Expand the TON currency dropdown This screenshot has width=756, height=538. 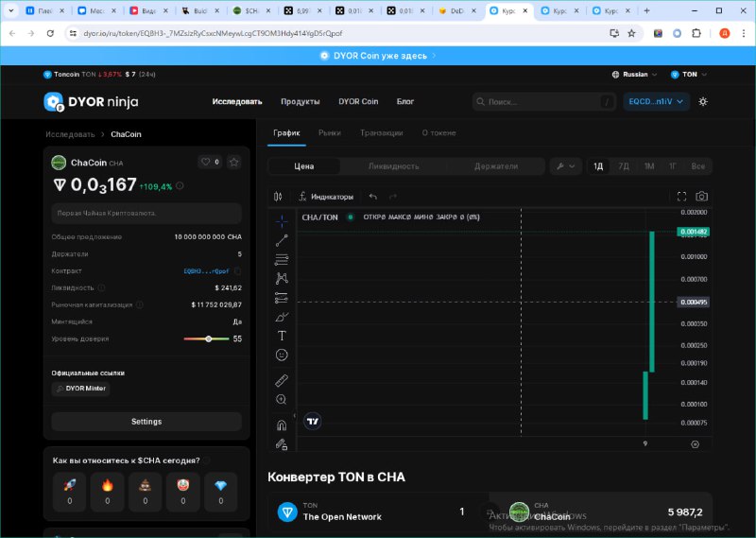coord(689,75)
